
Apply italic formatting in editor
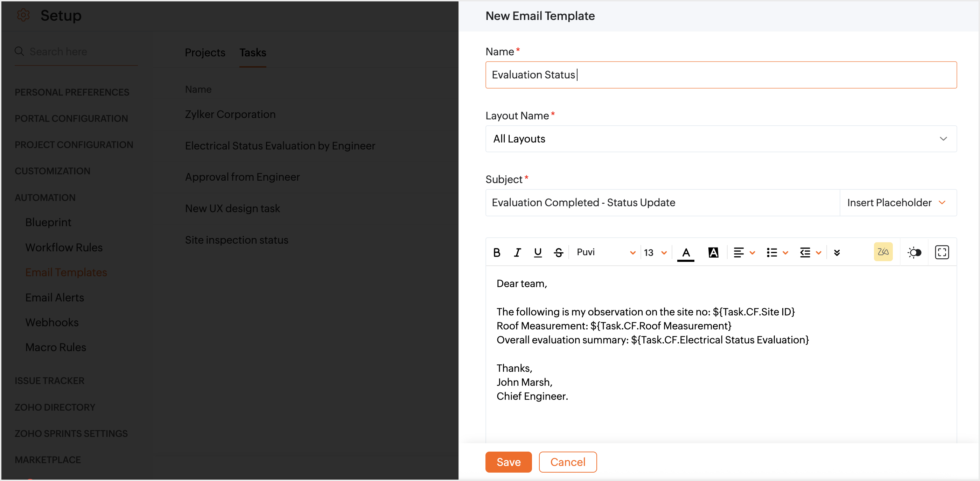pyautogui.click(x=517, y=252)
